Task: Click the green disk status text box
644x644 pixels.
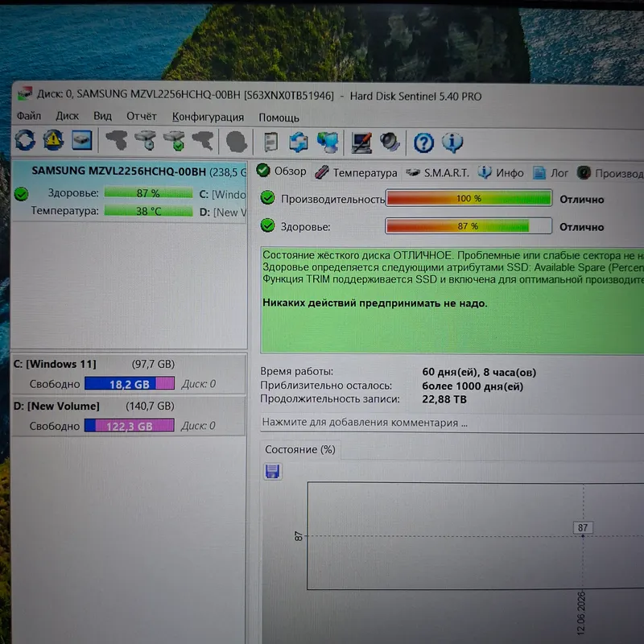Action: (x=452, y=300)
